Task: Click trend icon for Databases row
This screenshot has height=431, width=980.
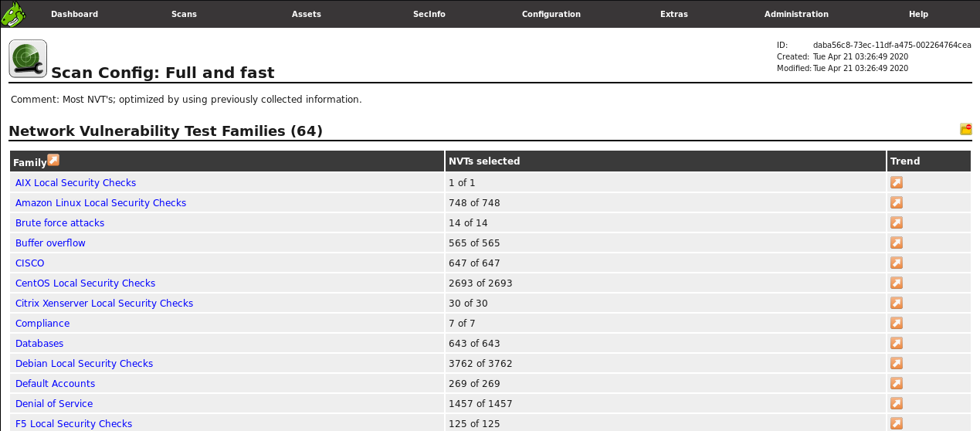Action: [x=897, y=343]
